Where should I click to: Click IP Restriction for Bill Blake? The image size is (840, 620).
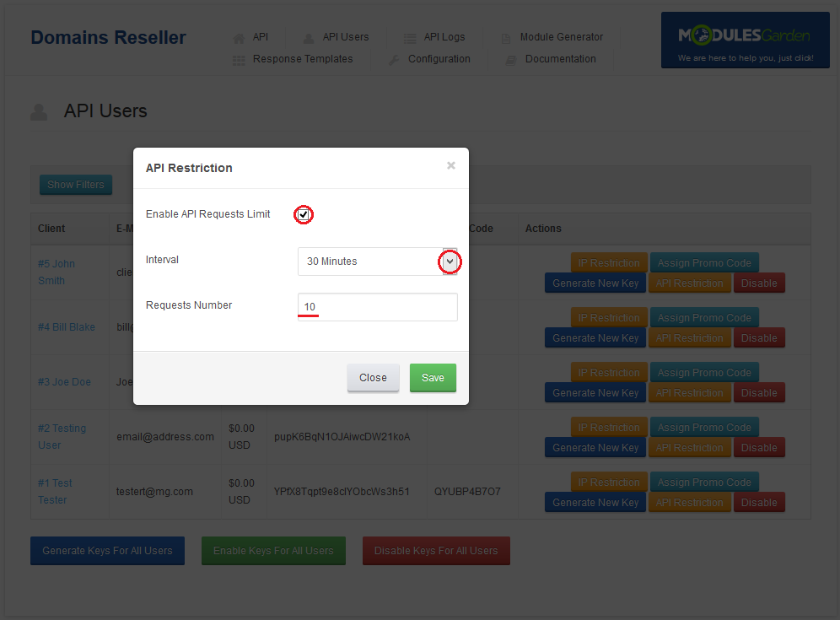609,318
